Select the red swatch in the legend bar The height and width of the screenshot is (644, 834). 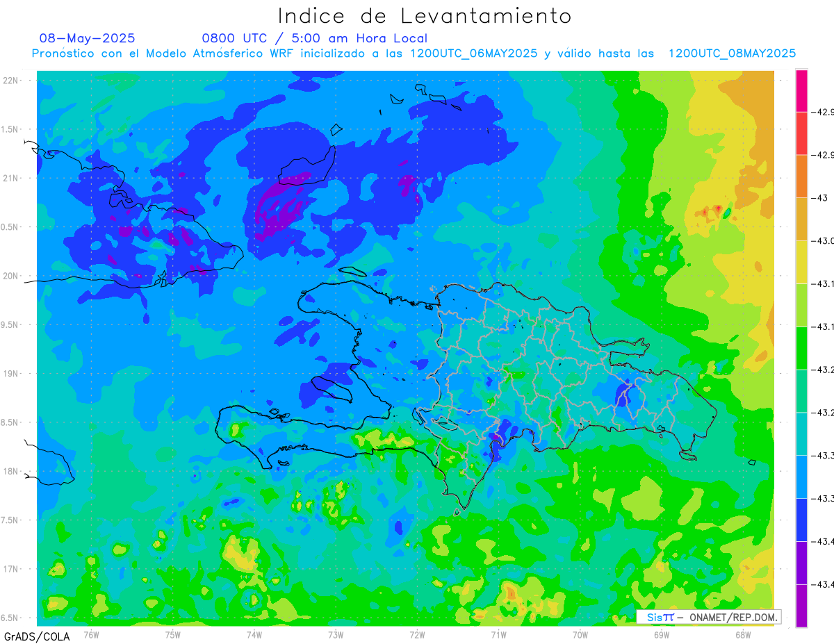(801, 133)
